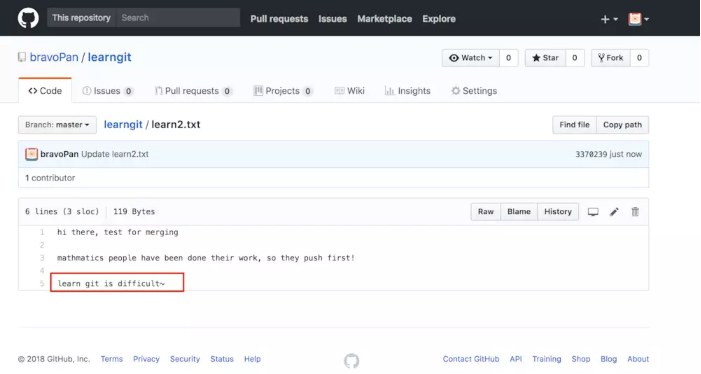Screen dimensions: 701x374
Task: Open the GitHub Octocat logo home link
Action: click(x=28, y=18)
